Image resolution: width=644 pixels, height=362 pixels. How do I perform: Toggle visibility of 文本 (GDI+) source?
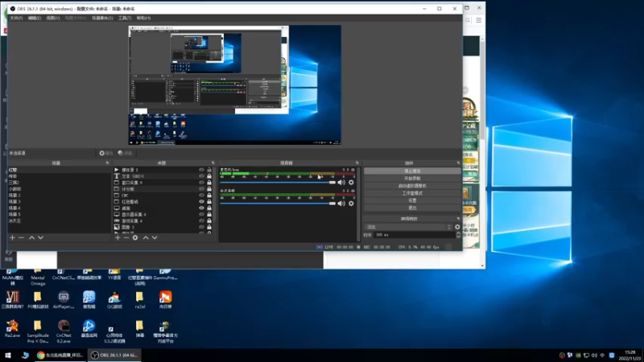[201, 176]
